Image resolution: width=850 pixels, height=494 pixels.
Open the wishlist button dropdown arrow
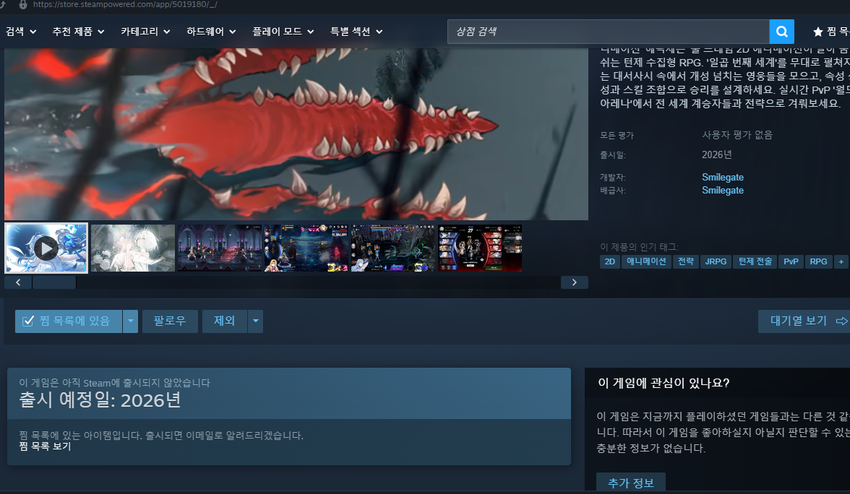click(131, 321)
